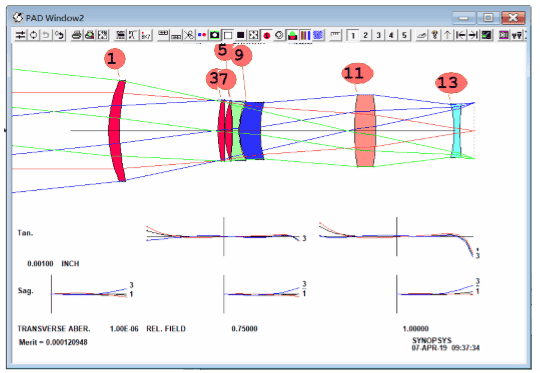
Task: Click the double downward triangles toolbar icon
Action: pos(517,35)
